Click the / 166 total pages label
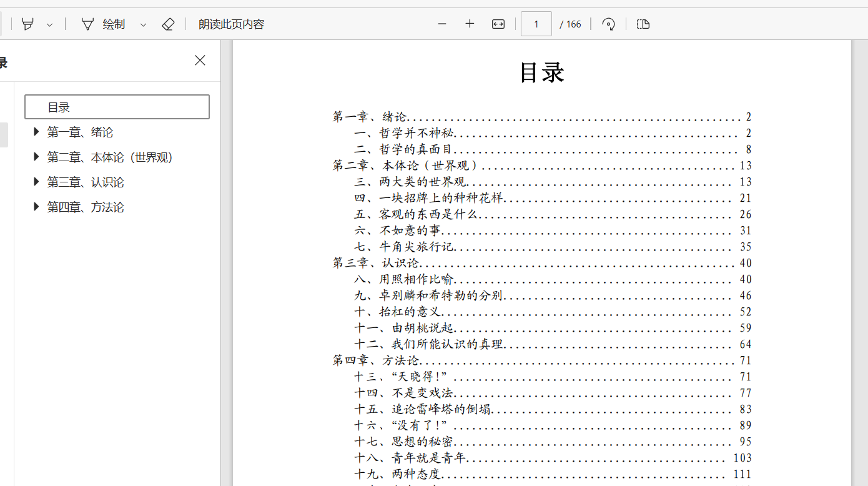868x486 pixels. coord(570,24)
